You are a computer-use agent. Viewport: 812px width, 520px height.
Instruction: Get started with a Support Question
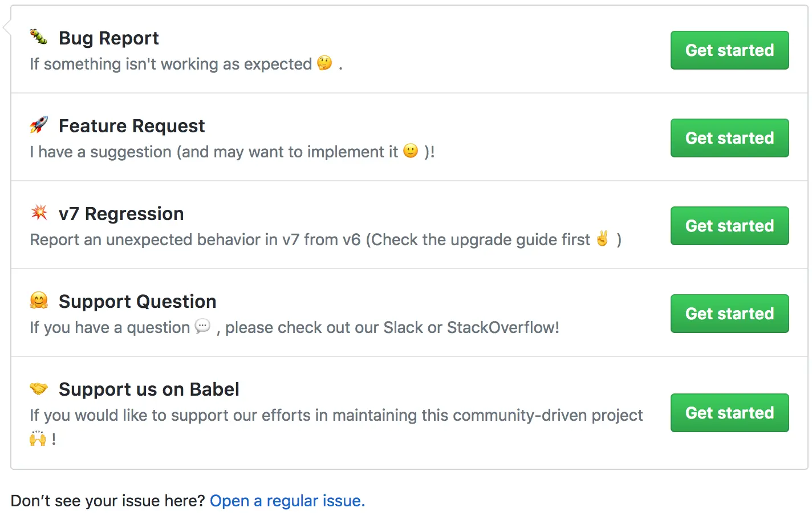click(x=729, y=314)
